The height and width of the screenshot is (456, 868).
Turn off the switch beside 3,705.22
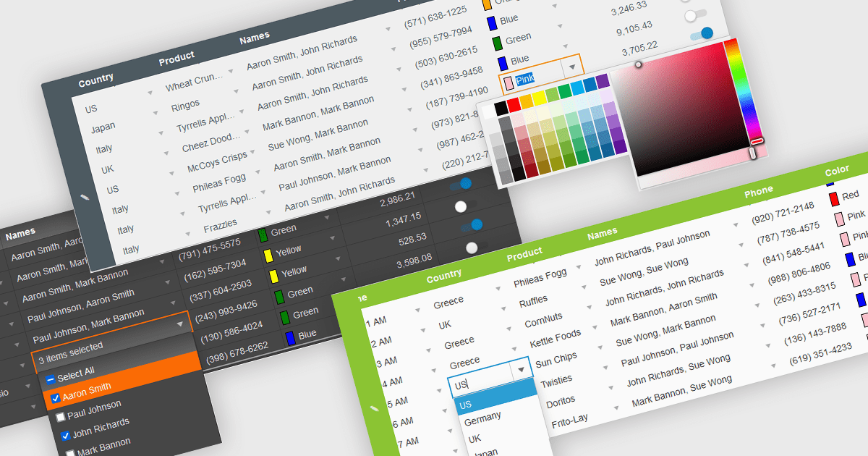701,33
